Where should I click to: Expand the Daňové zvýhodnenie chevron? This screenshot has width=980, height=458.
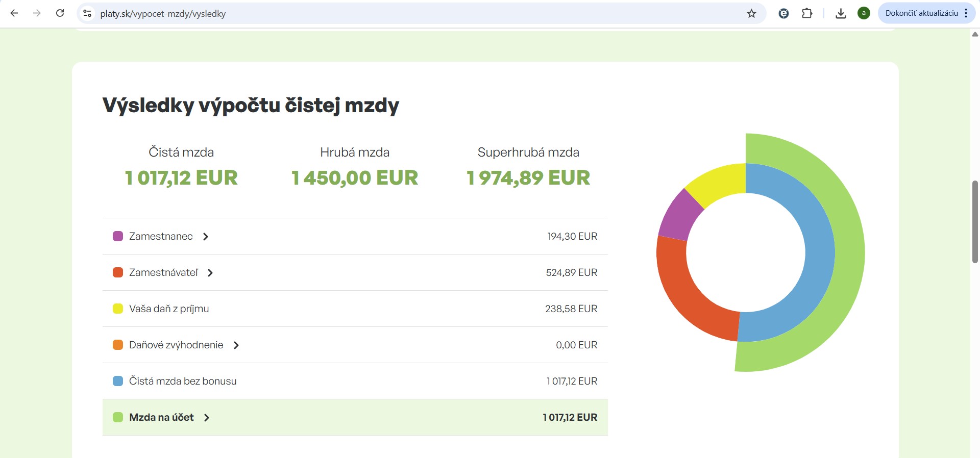[x=236, y=345]
